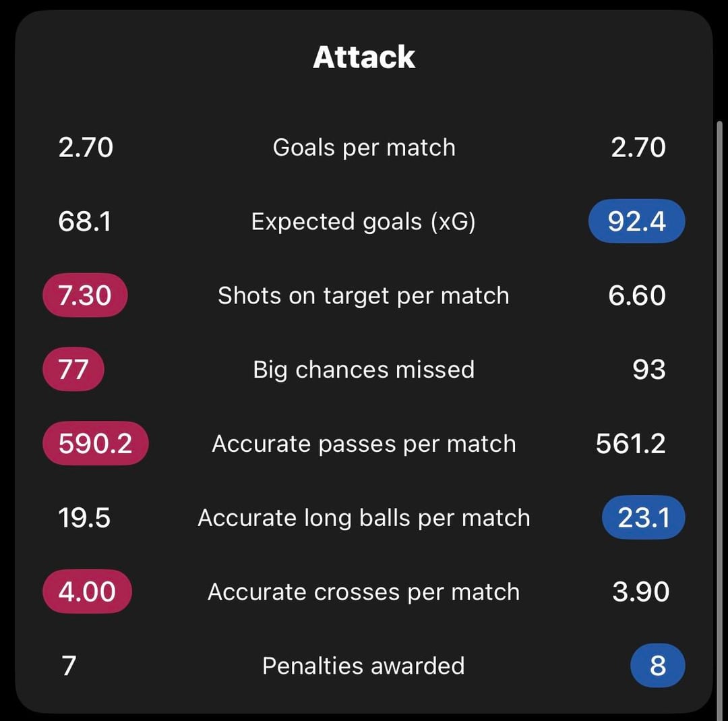
Task: Click the red 590.2 accurate passes badge
Action: coord(95,444)
